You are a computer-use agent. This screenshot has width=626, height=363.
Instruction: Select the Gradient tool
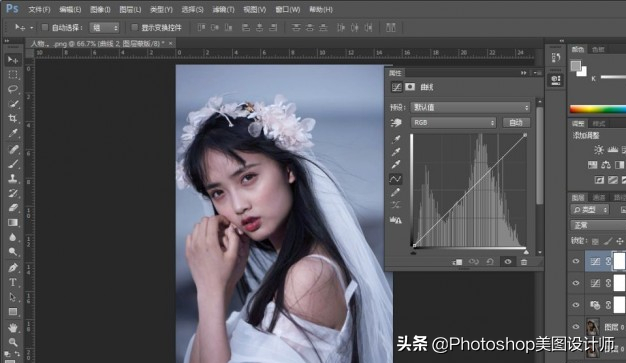tap(13, 222)
